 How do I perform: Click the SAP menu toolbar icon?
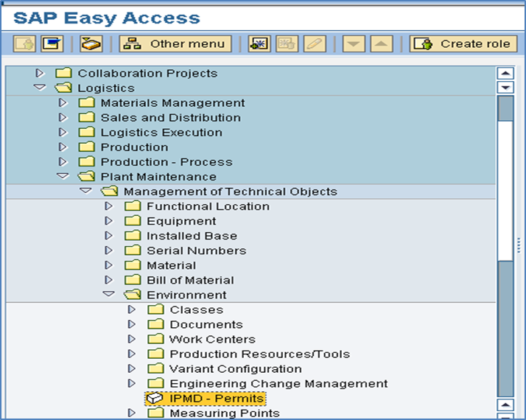tap(52, 44)
